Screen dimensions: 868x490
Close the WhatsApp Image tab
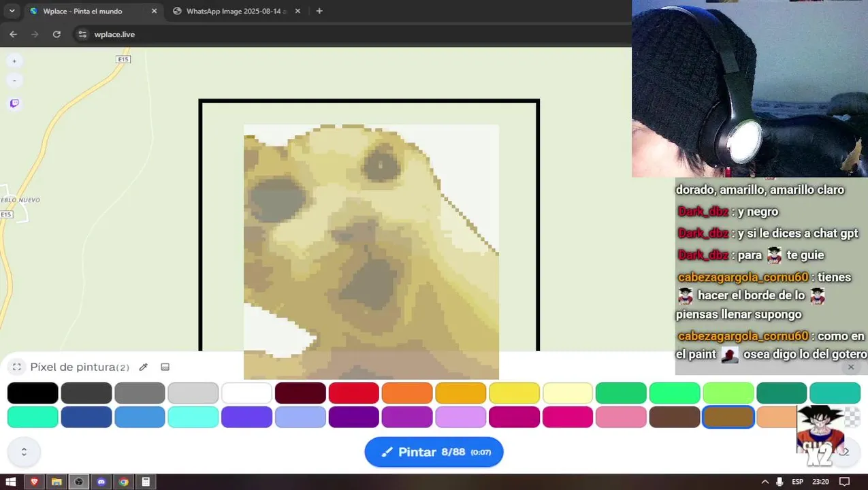point(298,11)
